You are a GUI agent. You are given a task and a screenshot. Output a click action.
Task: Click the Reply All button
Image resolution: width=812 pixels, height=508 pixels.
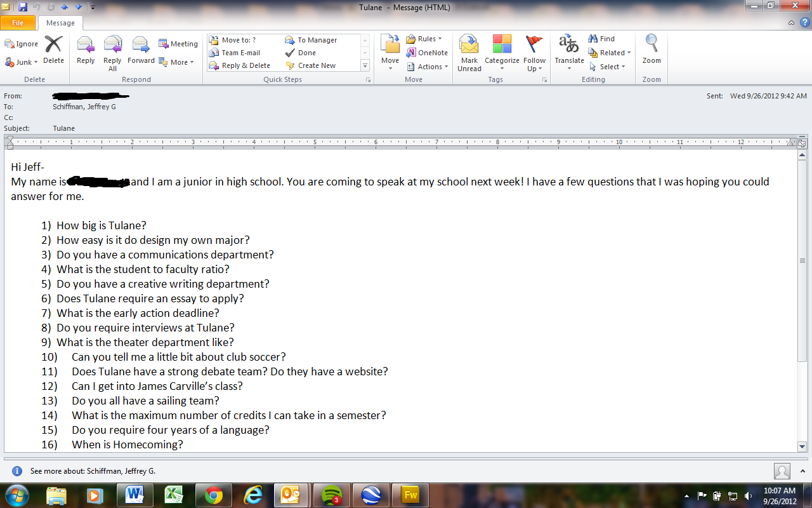click(x=112, y=53)
